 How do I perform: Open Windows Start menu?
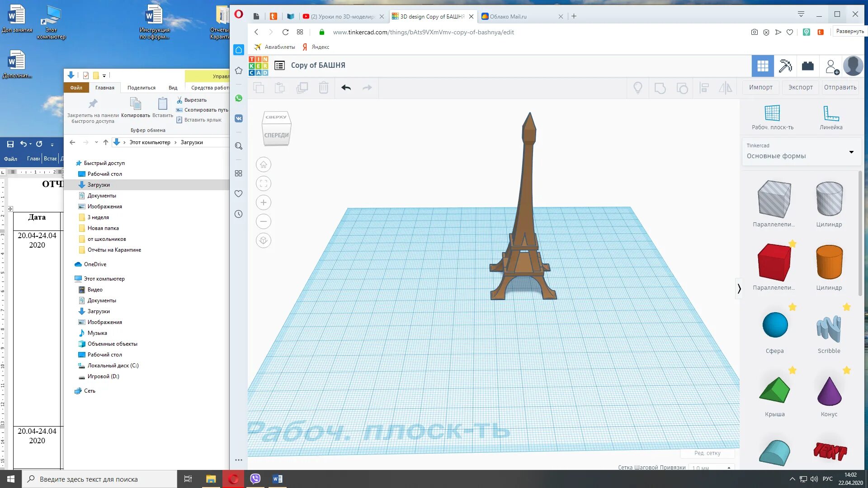[11, 479]
